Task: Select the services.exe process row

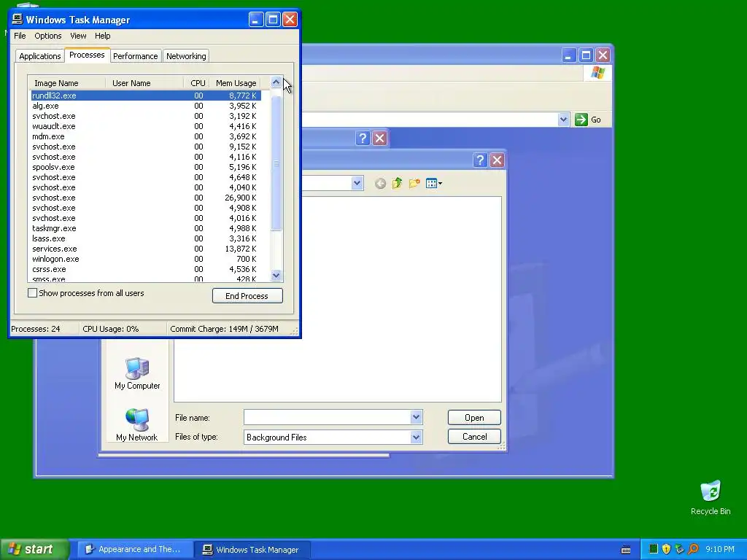Action: pyautogui.click(x=146, y=249)
